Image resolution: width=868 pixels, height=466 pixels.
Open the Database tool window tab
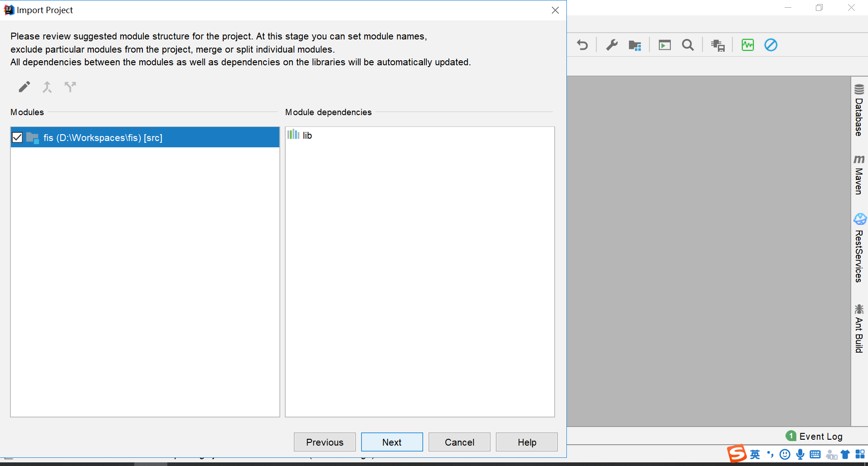859,110
